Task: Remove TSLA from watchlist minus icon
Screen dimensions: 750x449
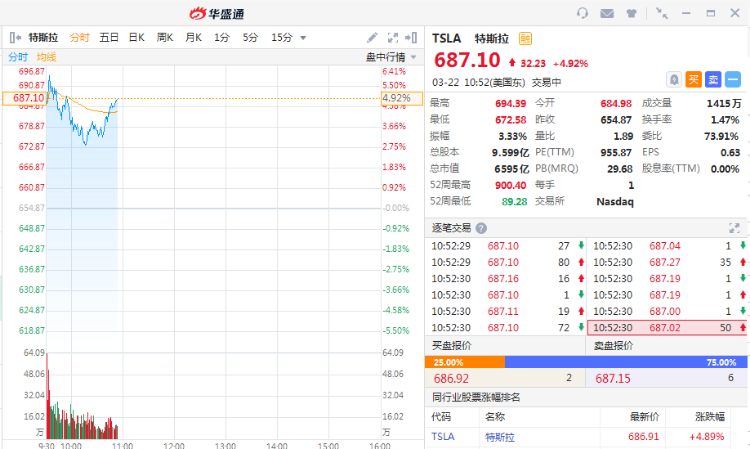Action: (733, 79)
